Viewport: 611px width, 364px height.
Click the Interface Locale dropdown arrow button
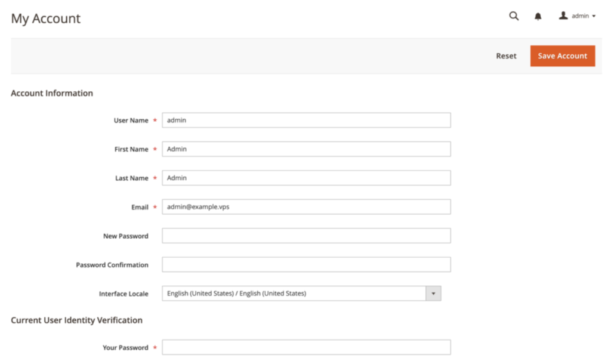pos(433,294)
